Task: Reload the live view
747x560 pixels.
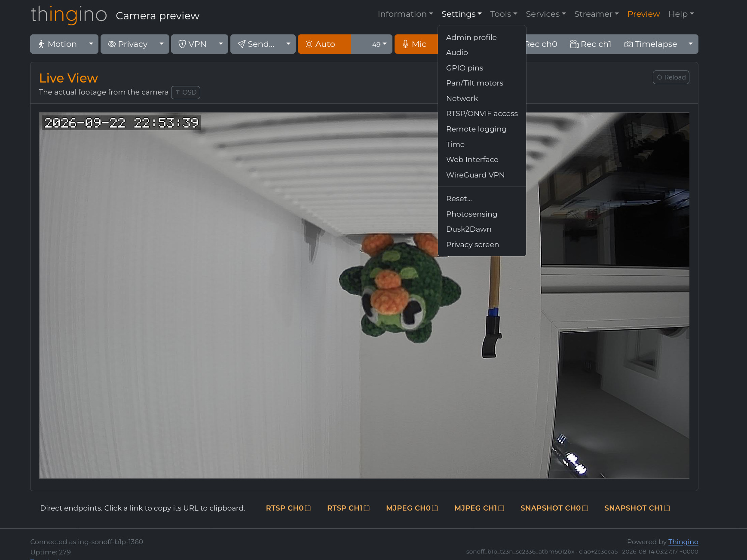Action: pos(671,77)
